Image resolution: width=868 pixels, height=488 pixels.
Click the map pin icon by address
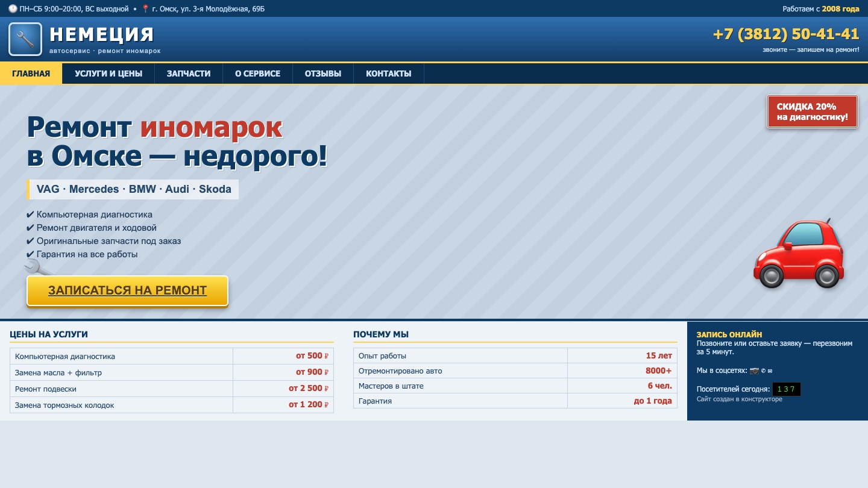(x=145, y=9)
